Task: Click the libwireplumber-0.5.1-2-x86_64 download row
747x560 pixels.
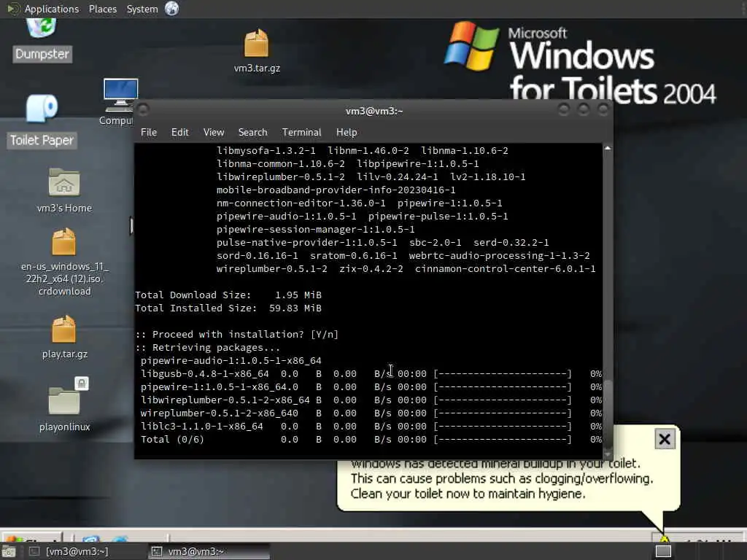Action: coord(371,400)
